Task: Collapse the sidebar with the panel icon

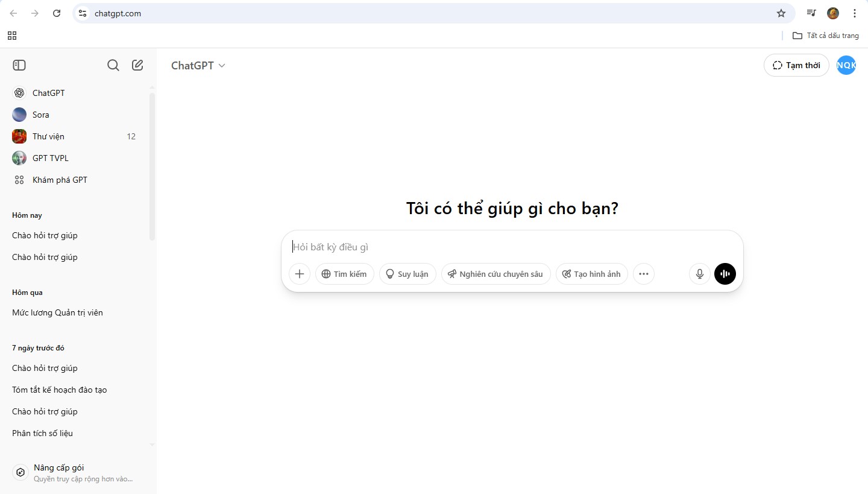Action: [19, 65]
